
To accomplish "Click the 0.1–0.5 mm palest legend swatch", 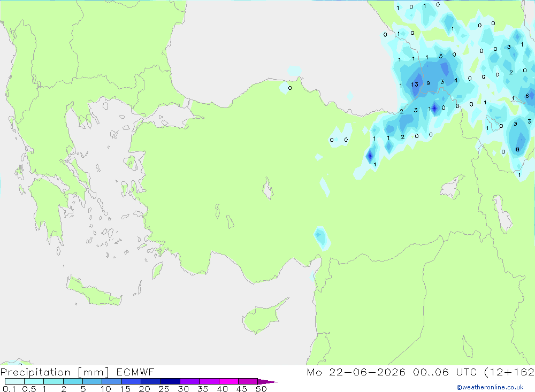I will (x=14, y=381).
